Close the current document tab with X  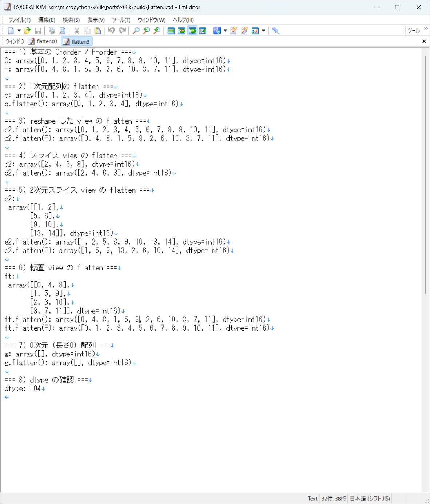click(x=424, y=41)
